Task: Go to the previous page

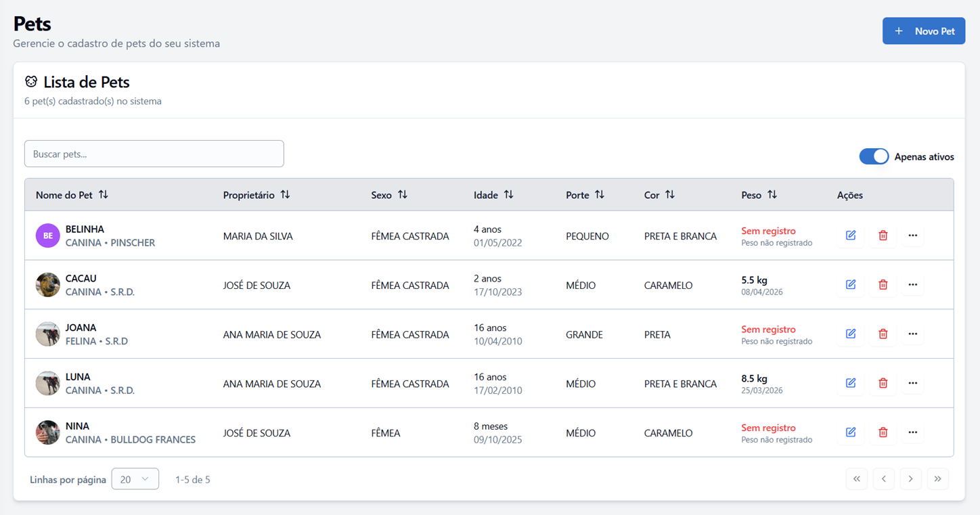Action: click(x=884, y=479)
